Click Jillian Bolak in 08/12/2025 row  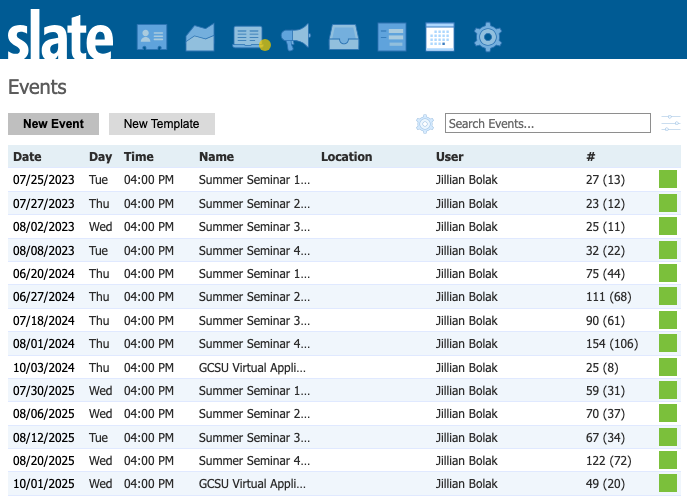coord(467,438)
